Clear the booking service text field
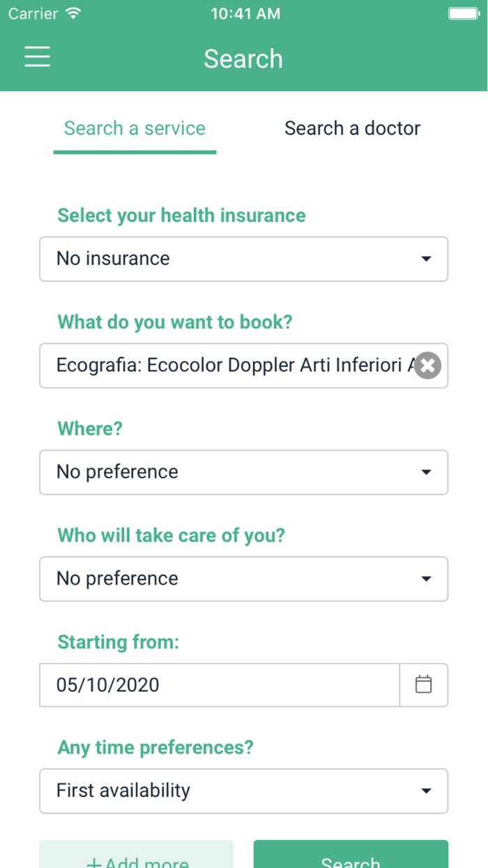The image size is (488, 868). click(427, 366)
